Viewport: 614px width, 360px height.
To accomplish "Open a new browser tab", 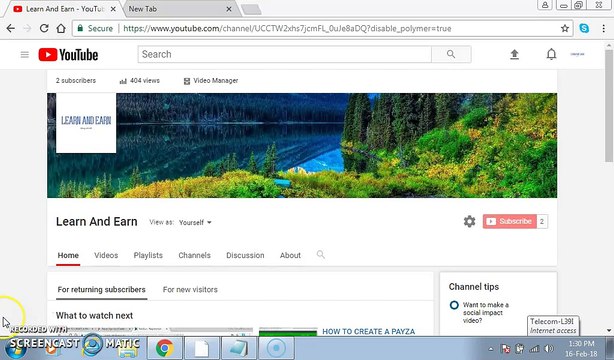I will point(251,9).
